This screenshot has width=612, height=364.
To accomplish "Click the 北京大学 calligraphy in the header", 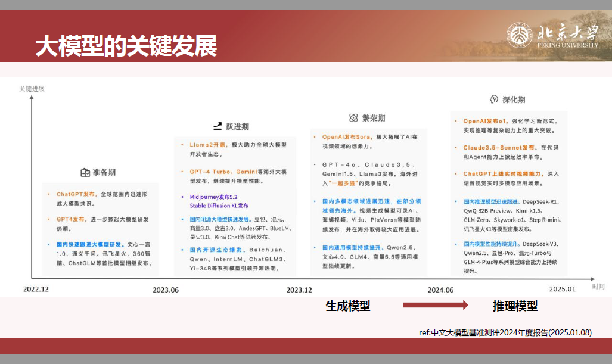I will pos(567,32).
